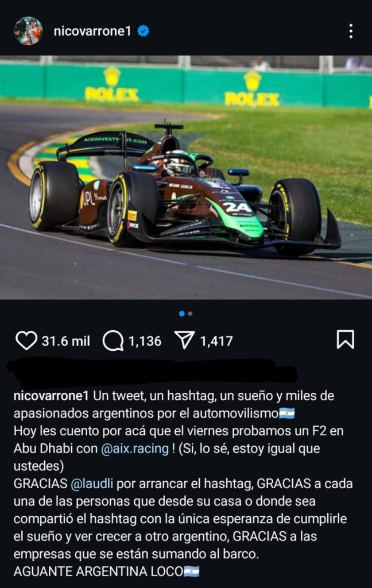The width and height of the screenshot is (372, 588).
Task: Tap the blue verified badge
Action: coord(144,31)
